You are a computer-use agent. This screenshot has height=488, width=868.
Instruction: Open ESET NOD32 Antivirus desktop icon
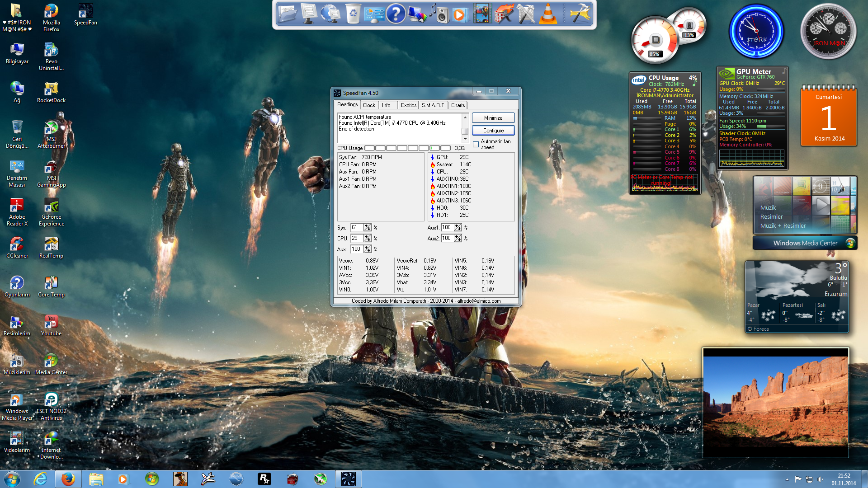point(51,407)
